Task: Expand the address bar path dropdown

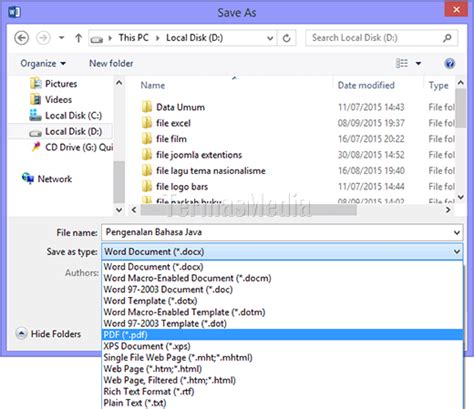Action: point(270,38)
